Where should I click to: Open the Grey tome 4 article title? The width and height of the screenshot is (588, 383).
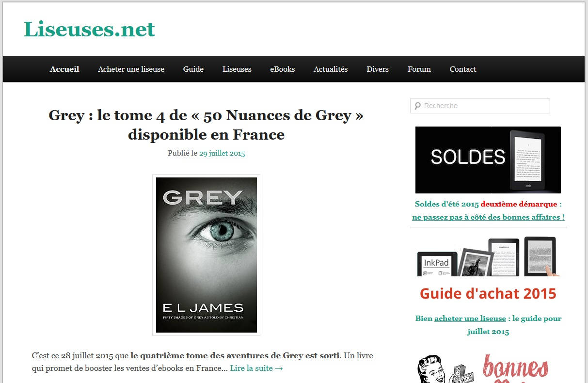tap(206, 125)
